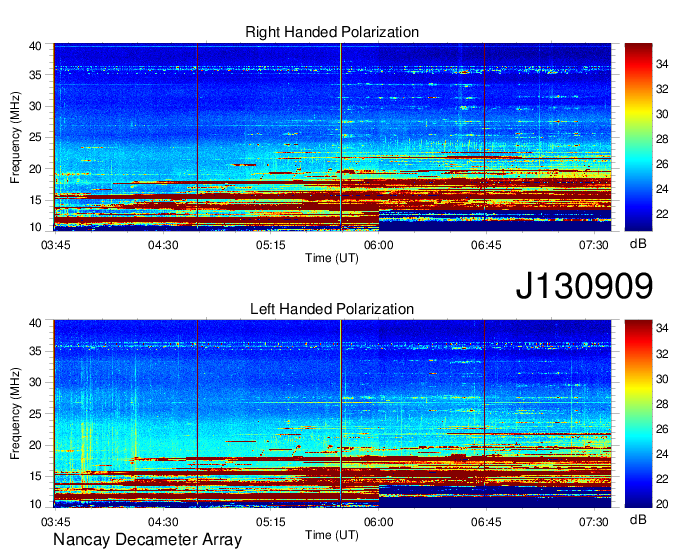Viewport: 680px width, 552px height.
Task: Click 30 MHz tick on Right Handed plot
Action: pyautogui.click(x=35, y=106)
